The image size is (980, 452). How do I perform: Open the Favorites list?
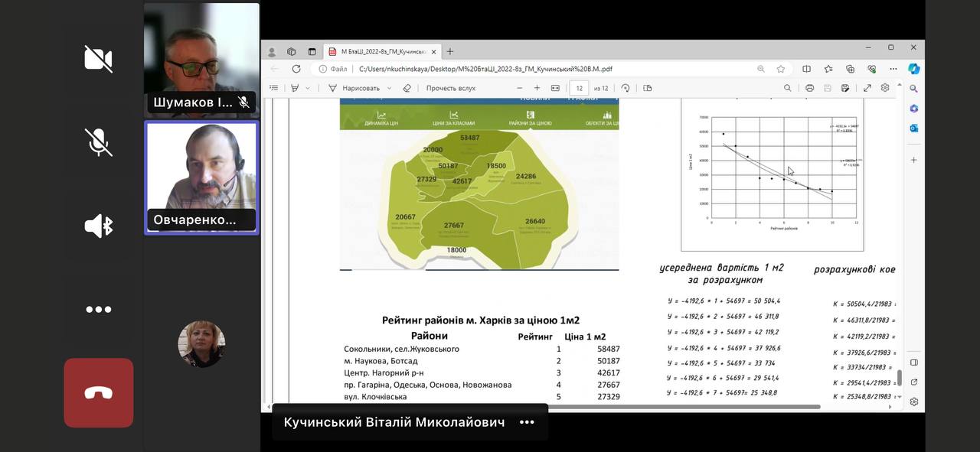point(828,69)
